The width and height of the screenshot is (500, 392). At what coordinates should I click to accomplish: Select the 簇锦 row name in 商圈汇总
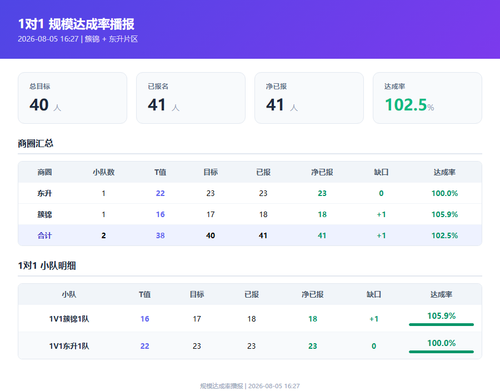(x=44, y=214)
